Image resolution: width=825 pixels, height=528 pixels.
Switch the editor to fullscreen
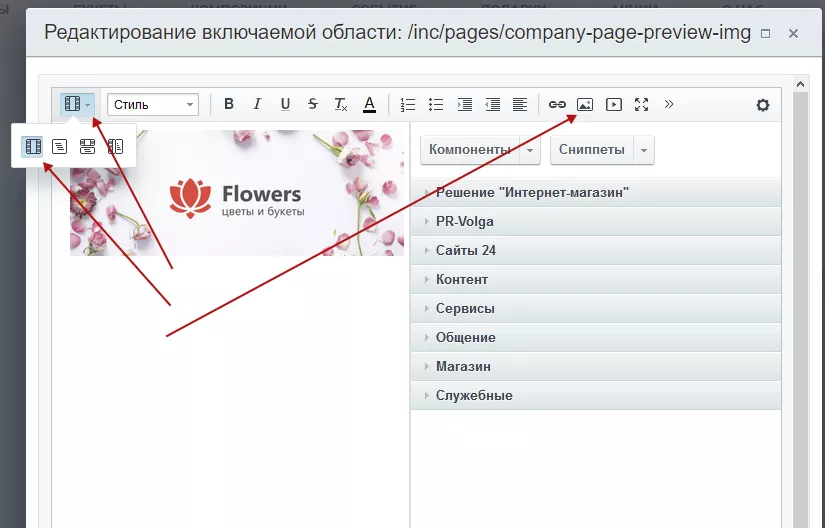[641, 104]
